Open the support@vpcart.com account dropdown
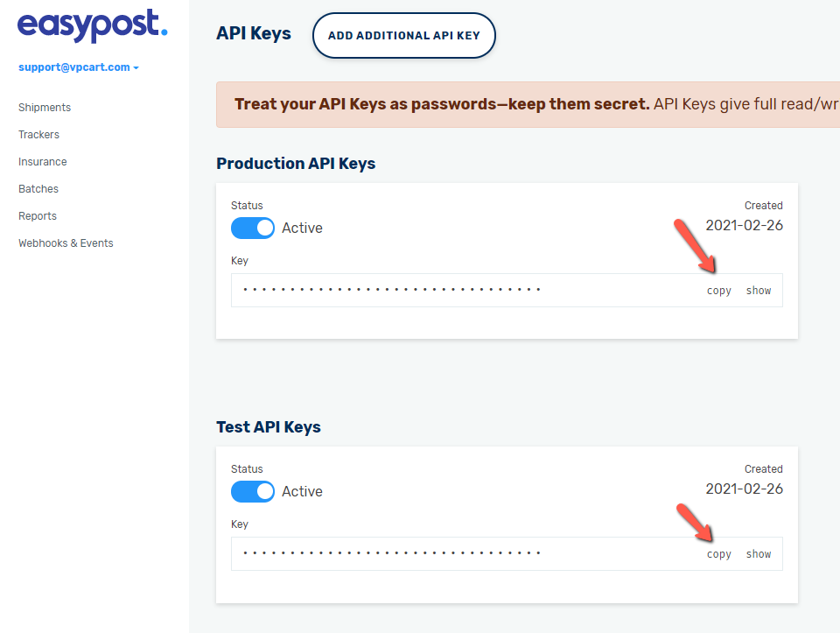Image resolution: width=840 pixels, height=633 pixels. (78, 67)
